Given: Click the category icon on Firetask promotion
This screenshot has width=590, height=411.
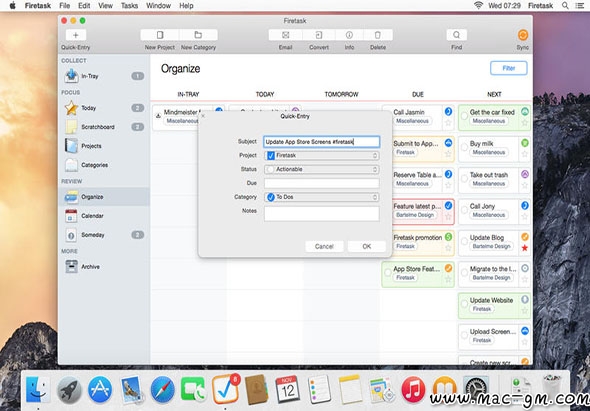Looking at the screenshot, I should pos(448,237).
